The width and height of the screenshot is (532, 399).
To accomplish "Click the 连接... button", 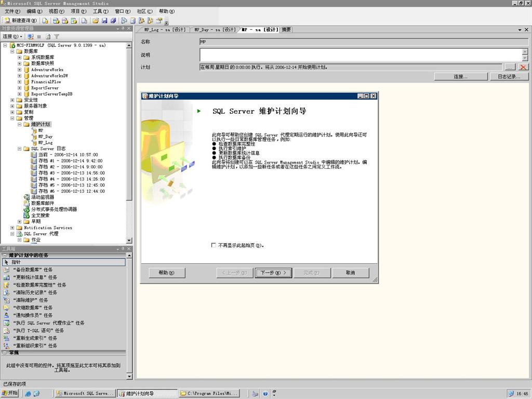I will coord(460,77).
